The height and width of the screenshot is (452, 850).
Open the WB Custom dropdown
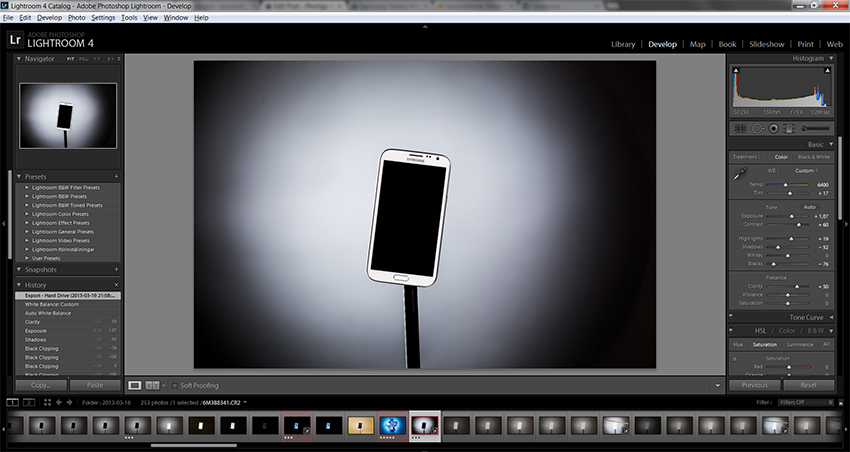pyautogui.click(x=807, y=171)
